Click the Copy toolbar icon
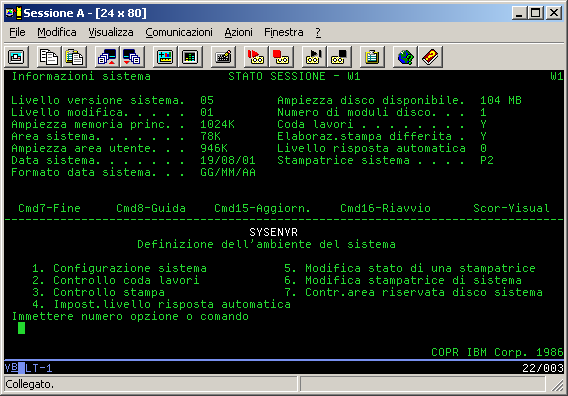 point(49,57)
